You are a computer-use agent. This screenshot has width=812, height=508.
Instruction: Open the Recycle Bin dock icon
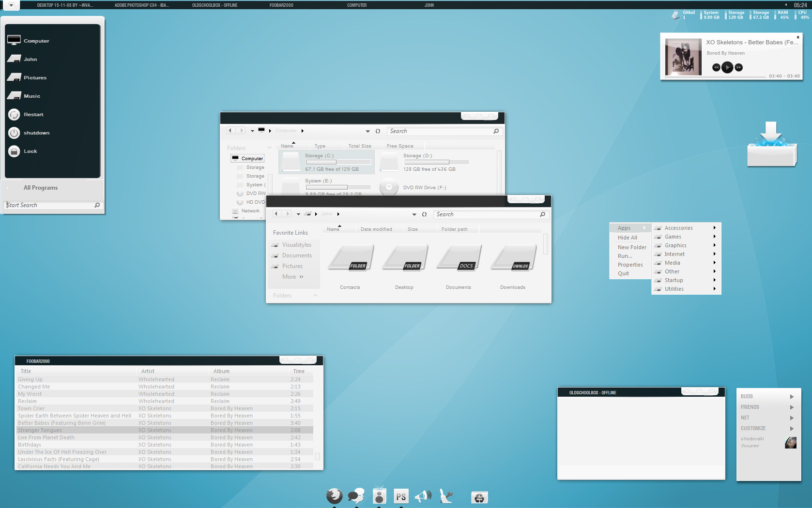point(479,497)
